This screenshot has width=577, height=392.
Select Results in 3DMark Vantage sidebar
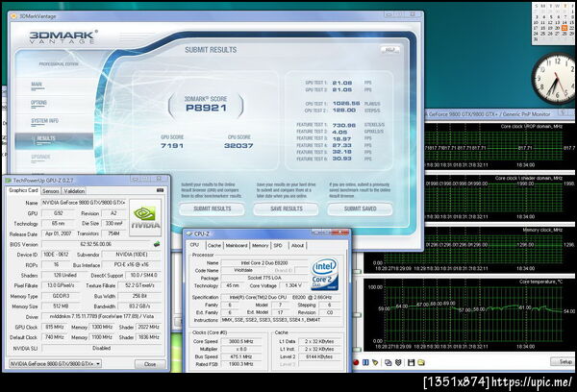tap(54, 140)
